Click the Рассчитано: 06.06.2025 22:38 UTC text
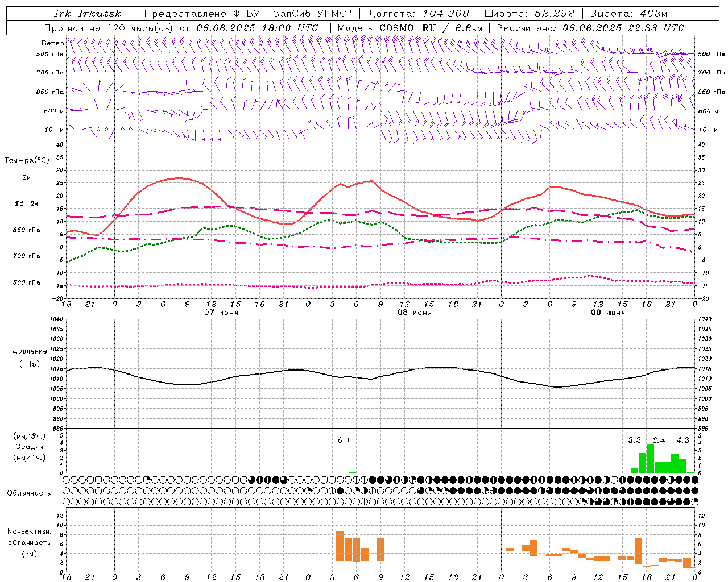 point(590,28)
